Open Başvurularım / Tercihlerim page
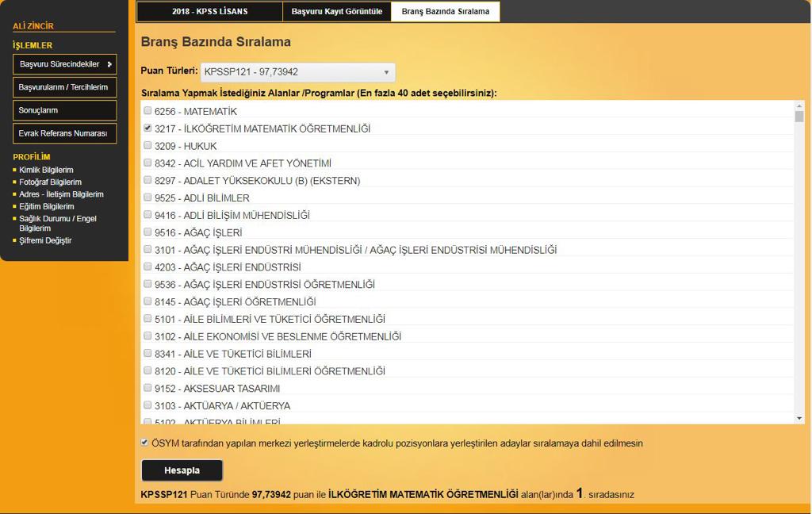 pyautogui.click(x=64, y=87)
